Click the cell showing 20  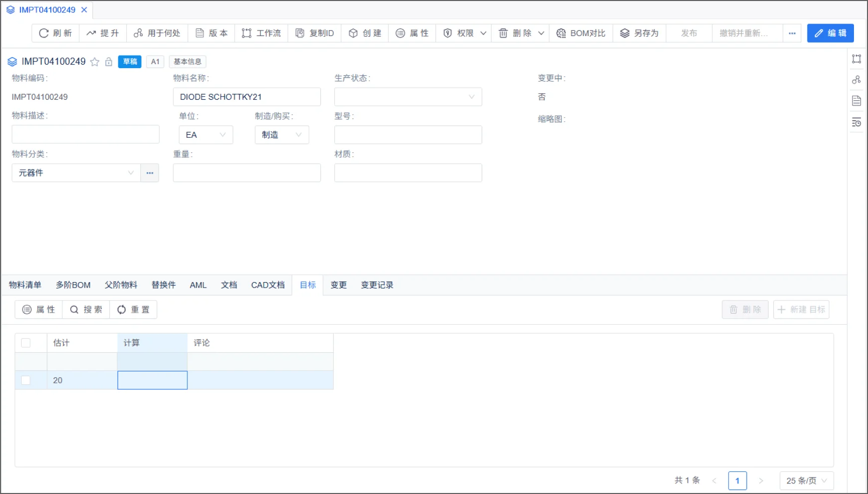click(x=82, y=380)
